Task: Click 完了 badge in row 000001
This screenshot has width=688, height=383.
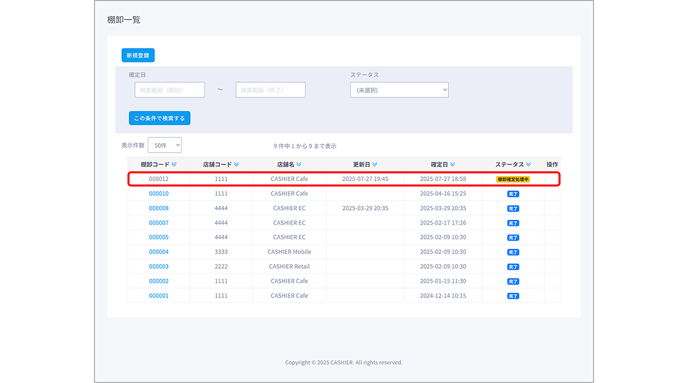Action: pyautogui.click(x=513, y=296)
